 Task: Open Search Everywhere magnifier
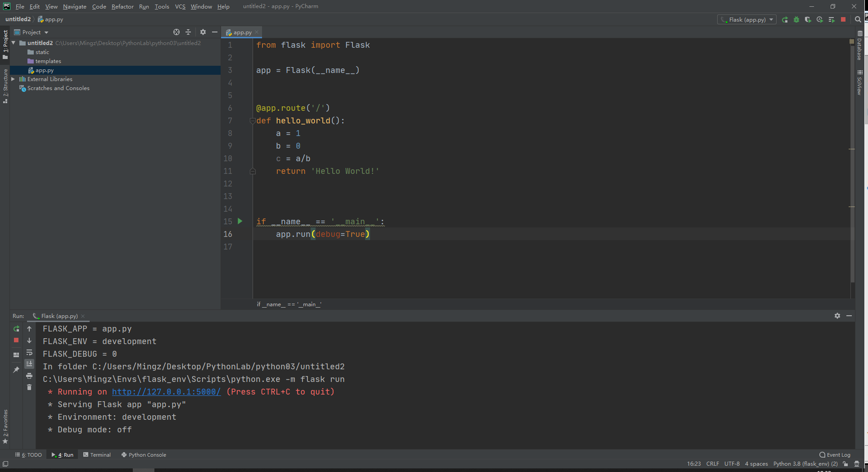pyautogui.click(x=858, y=20)
